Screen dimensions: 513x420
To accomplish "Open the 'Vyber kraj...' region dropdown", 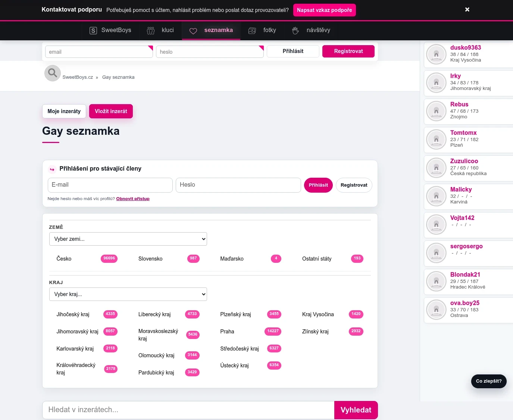I will [128, 294].
